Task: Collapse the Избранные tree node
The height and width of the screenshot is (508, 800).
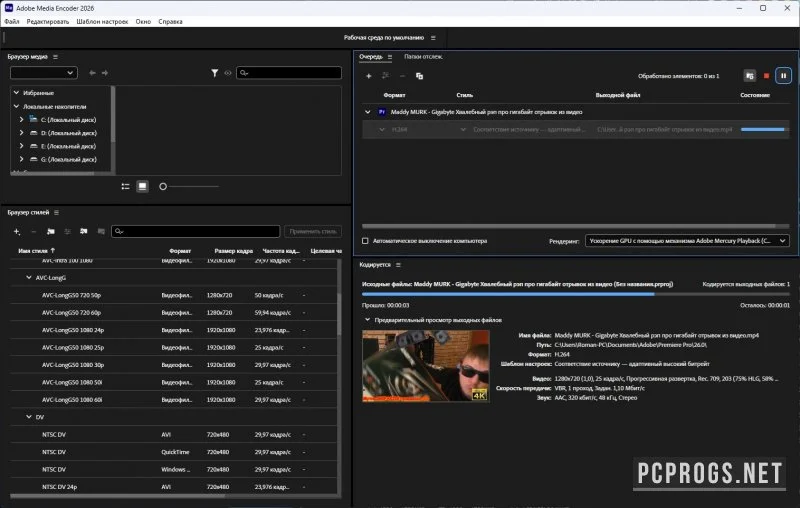Action: tap(16, 93)
